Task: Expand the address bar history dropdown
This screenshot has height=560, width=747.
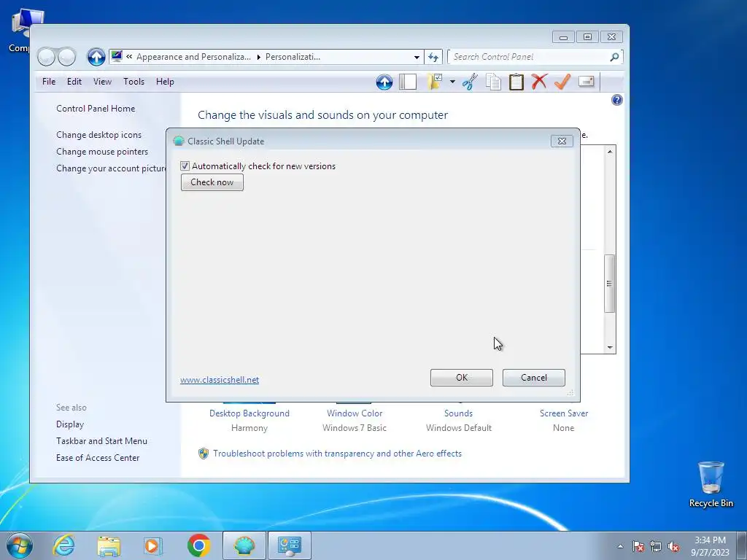Action: point(417,57)
